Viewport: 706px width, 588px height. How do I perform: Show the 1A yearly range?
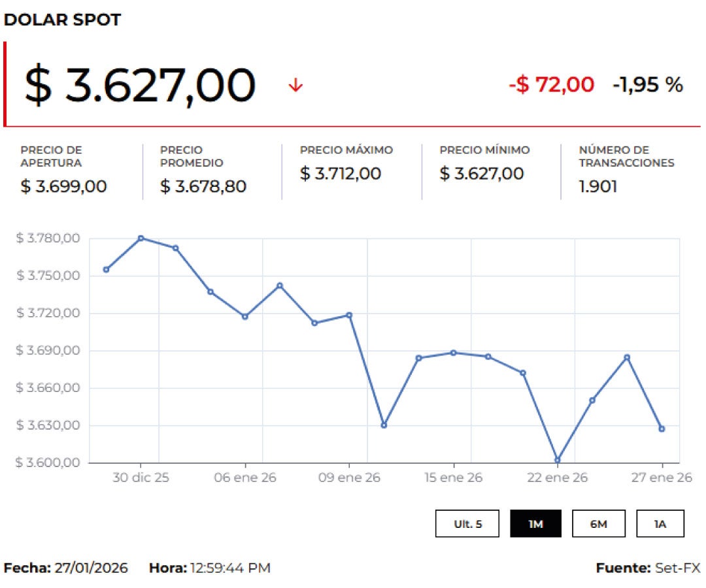[660, 523]
